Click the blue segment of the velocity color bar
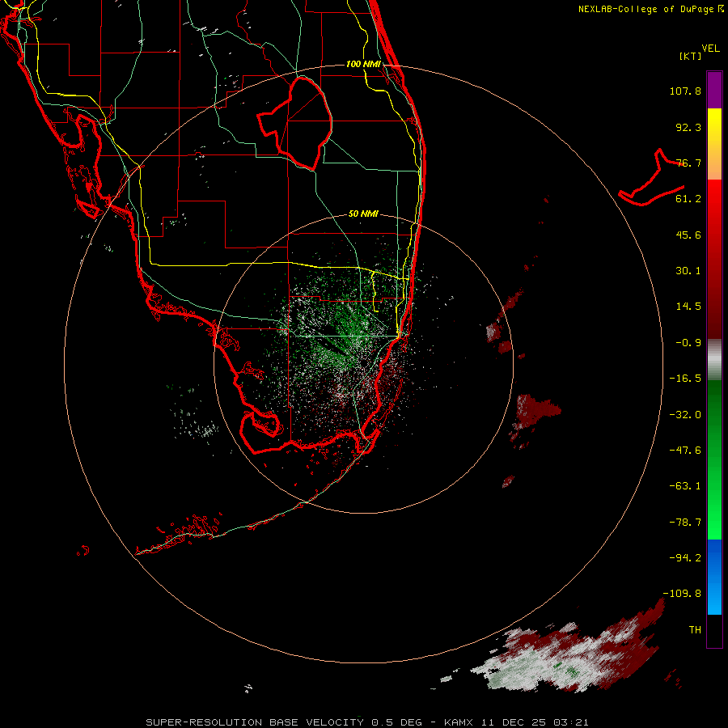The width and height of the screenshot is (728, 728). coord(714,577)
